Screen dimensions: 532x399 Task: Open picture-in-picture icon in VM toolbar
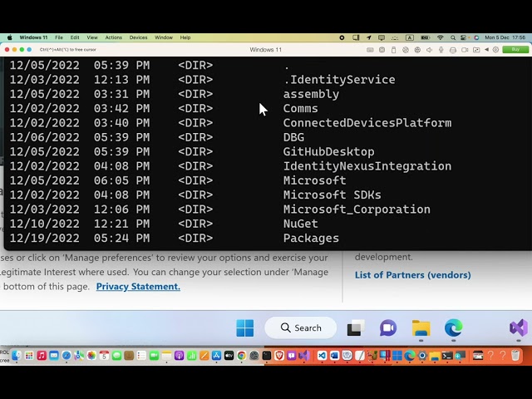coord(476,50)
